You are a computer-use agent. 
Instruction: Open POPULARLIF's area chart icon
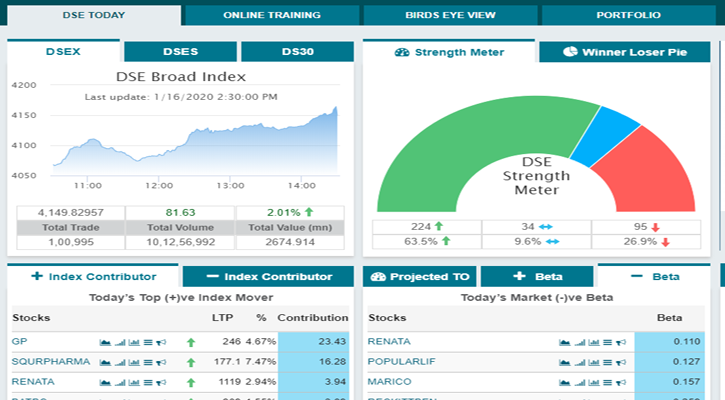click(x=565, y=362)
